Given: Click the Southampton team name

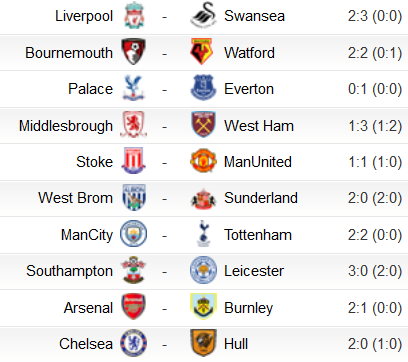Looking at the screenshot, I should (69, 271).
